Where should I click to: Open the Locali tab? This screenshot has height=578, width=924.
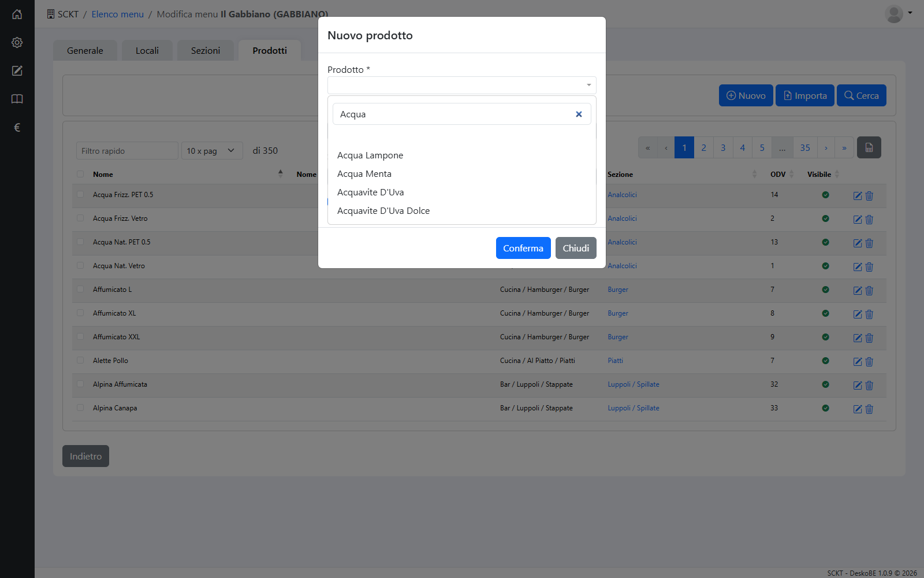pyautogui.click(x=147, y=51)
